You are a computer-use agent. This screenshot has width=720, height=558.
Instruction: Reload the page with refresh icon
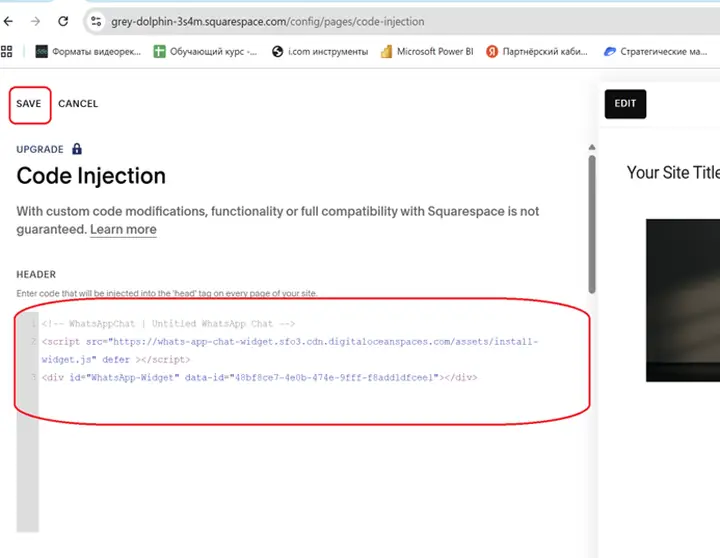64,21
